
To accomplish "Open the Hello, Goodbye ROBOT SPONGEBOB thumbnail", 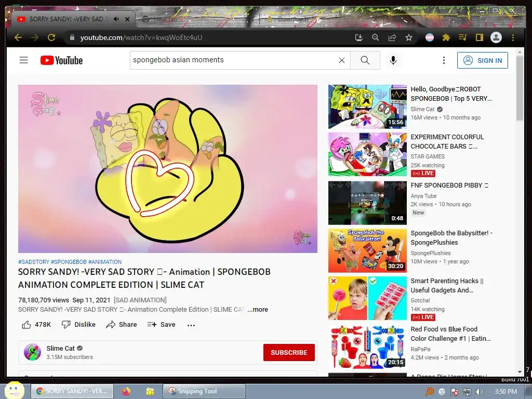I will tap(367, 107).
